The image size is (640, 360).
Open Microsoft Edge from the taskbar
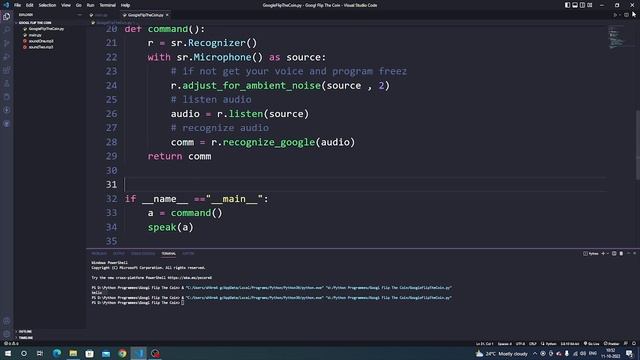coord(57,353)
